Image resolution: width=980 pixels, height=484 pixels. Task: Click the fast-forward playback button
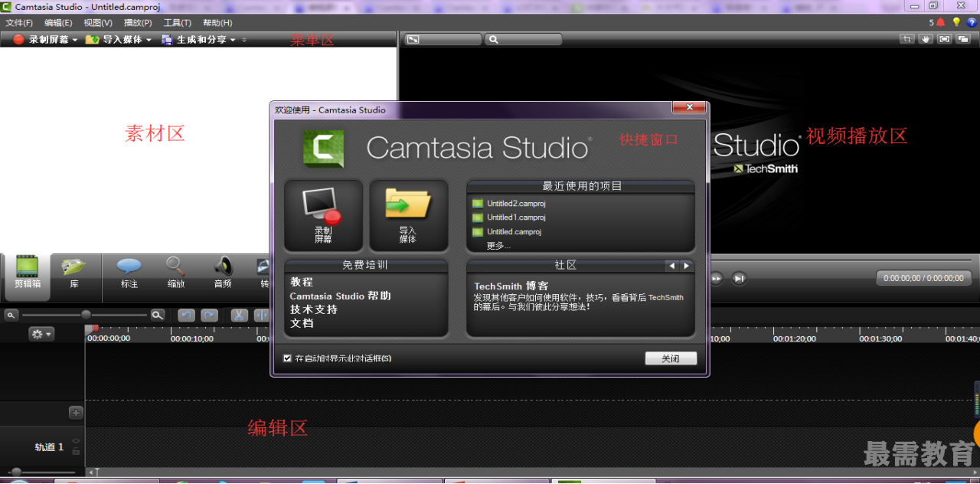click(x=717, y=278)
